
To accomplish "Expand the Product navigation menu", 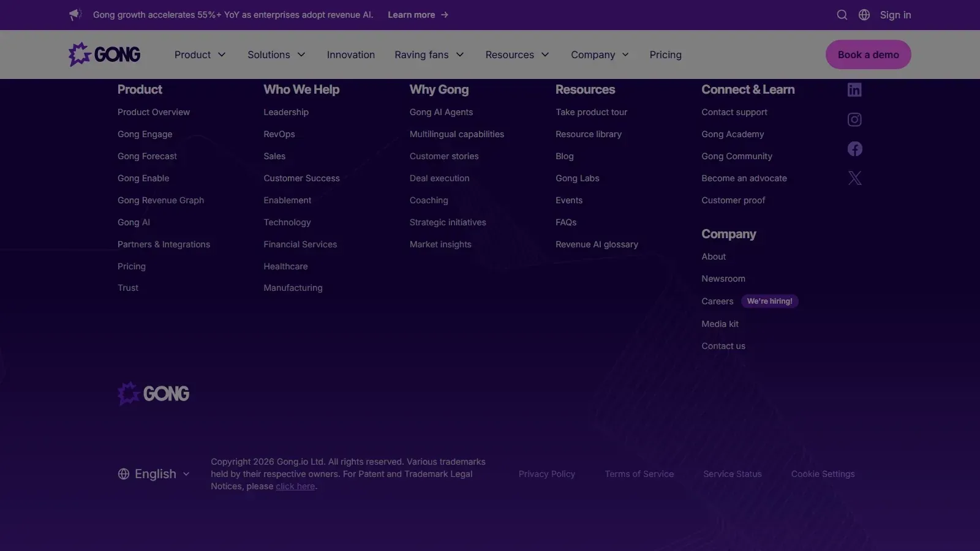I will (200, 54).
